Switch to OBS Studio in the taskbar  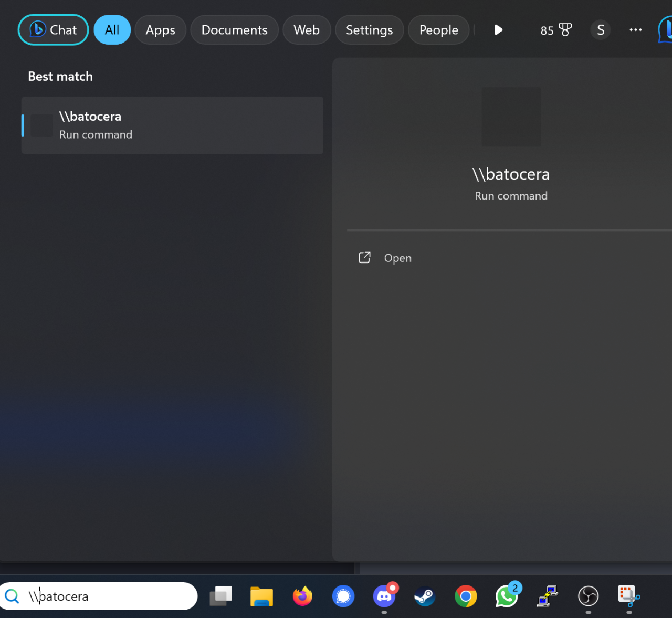pos(588,596)
